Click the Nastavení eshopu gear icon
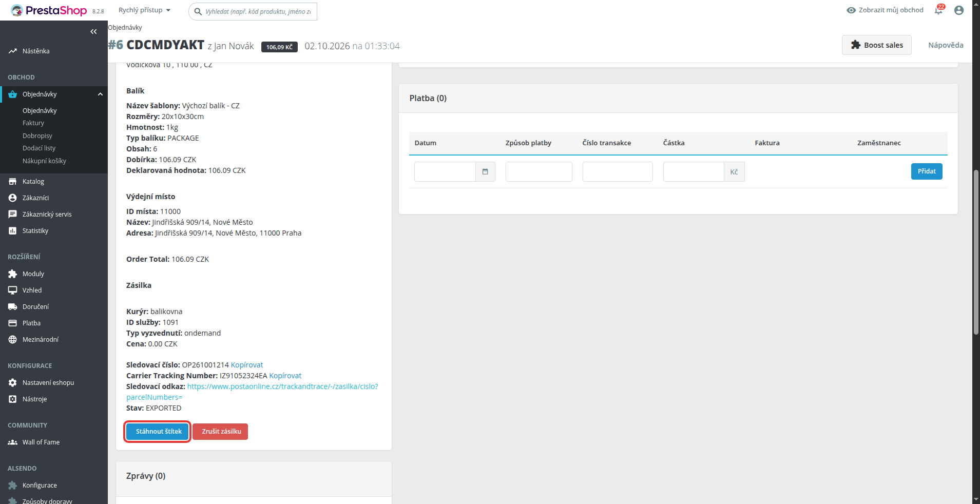 13,383
